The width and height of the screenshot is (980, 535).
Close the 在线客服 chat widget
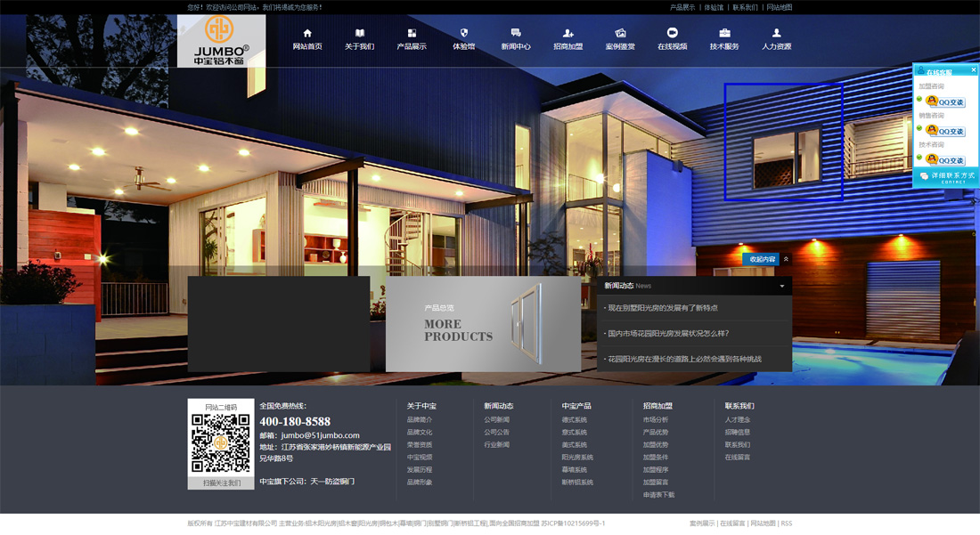(x=973, y=70)
